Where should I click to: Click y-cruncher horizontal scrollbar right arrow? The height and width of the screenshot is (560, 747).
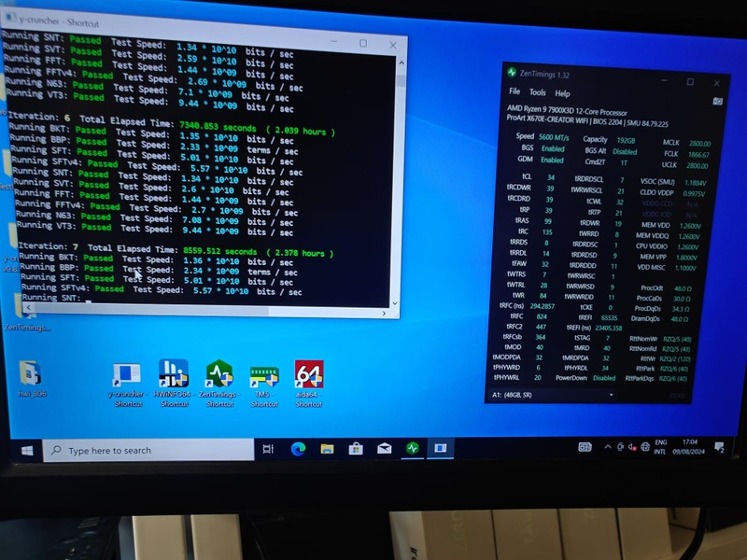384,314
